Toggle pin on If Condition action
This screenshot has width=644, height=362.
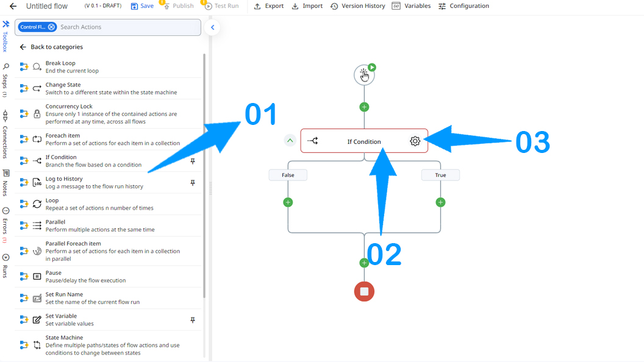[193, 161]
